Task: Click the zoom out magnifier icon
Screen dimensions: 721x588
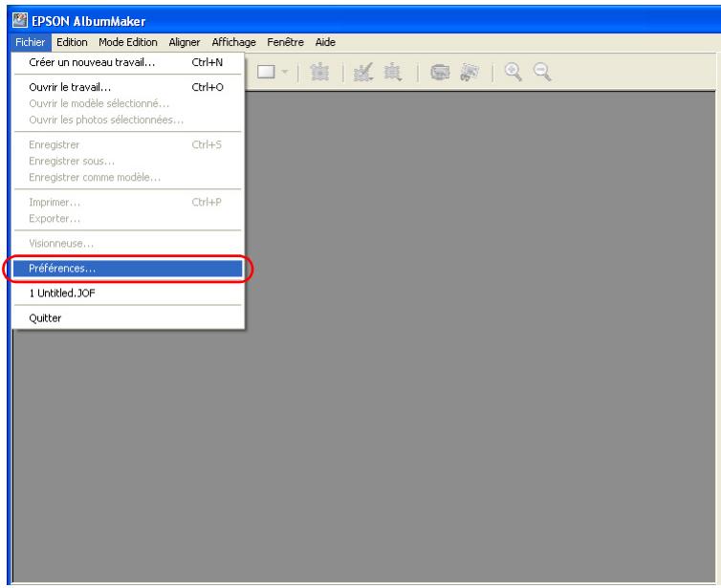Action: coord(542,72)
